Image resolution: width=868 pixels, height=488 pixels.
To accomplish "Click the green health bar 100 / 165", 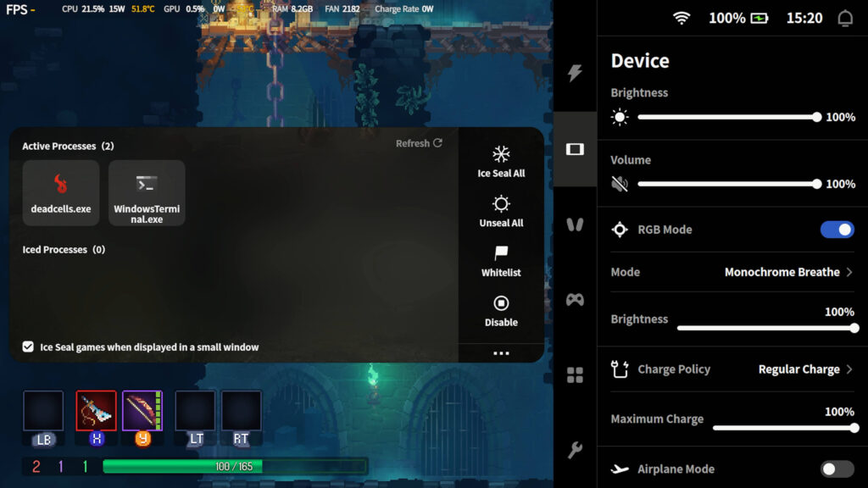I will [x=235, y=467].
